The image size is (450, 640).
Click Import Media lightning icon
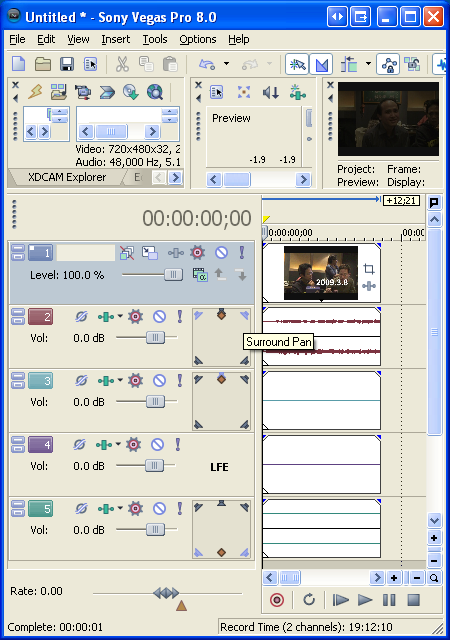click(x=35, y=92)
